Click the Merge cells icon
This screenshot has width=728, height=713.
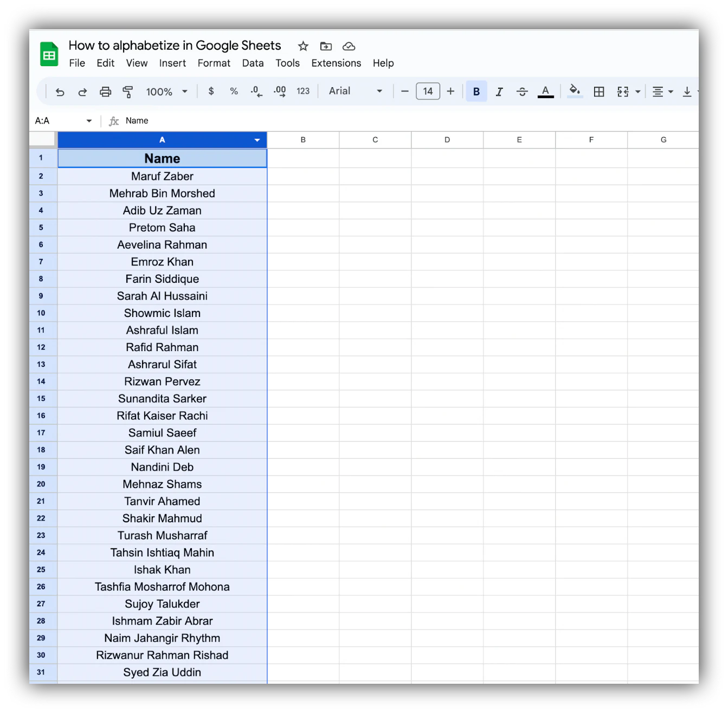point(623,92)
